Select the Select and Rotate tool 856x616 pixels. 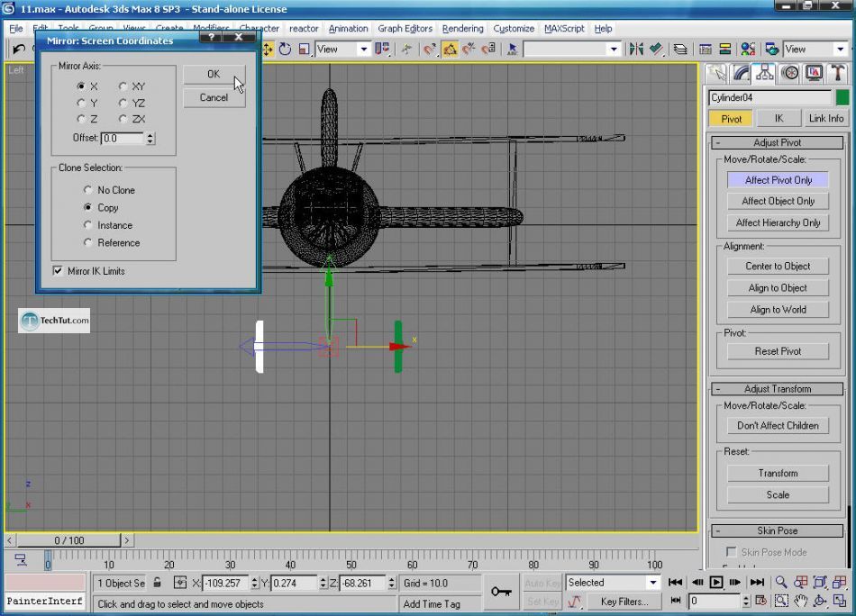pyautogui.click(x=285, y=50)
